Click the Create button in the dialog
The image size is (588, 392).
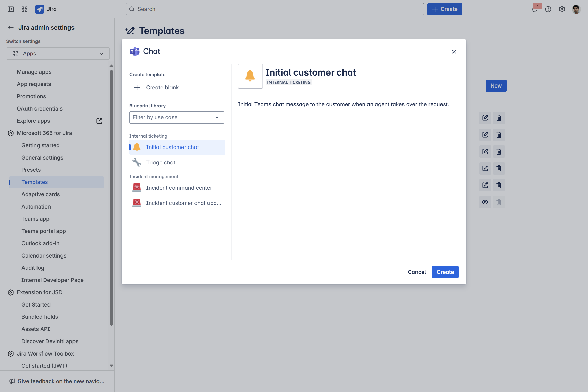click(445, 272)
